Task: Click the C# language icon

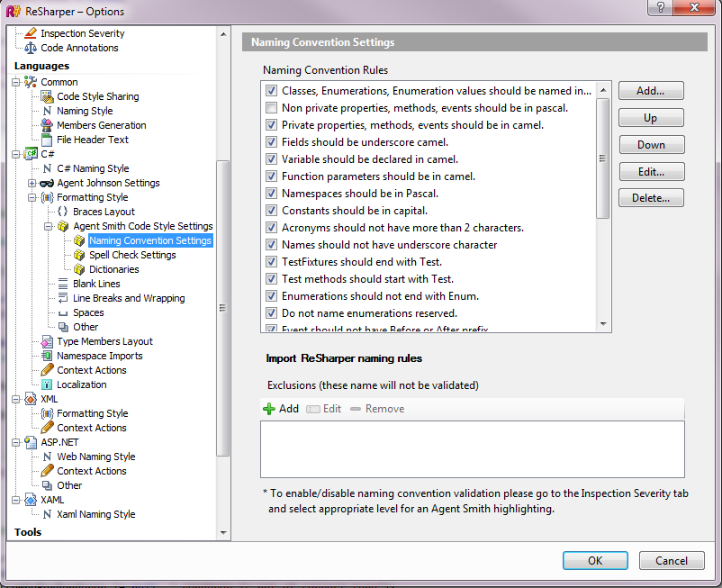Action: click(31, 154)
